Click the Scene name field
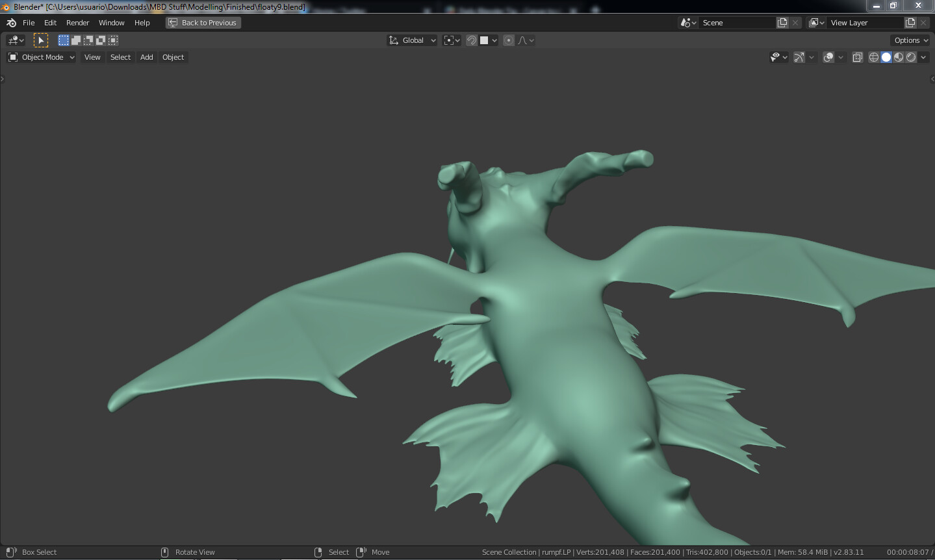The height and width of the screenshot is (560, 935). pos(737,23)
